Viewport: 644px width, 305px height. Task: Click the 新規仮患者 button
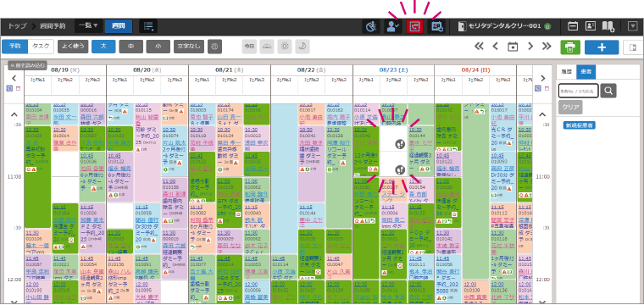pyautogui.click(x=579, y=125)
